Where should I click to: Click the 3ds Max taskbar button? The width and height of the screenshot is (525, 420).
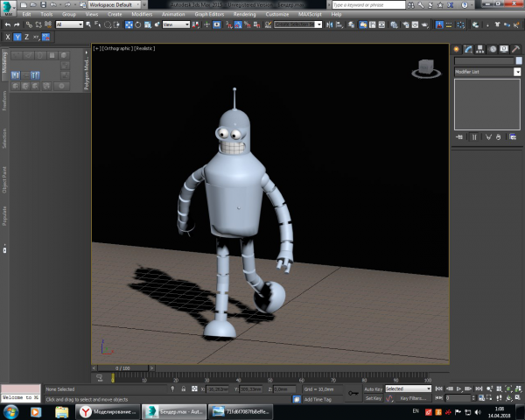174,411
